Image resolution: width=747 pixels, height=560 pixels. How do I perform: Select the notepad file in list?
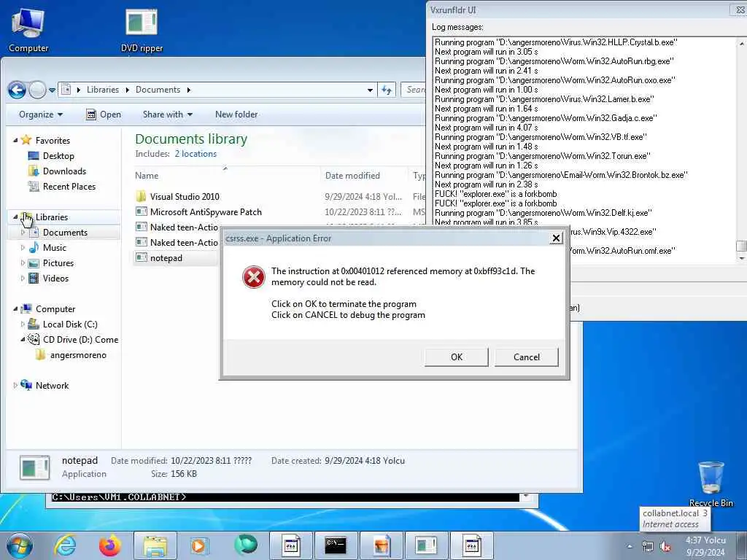point(166,258)
